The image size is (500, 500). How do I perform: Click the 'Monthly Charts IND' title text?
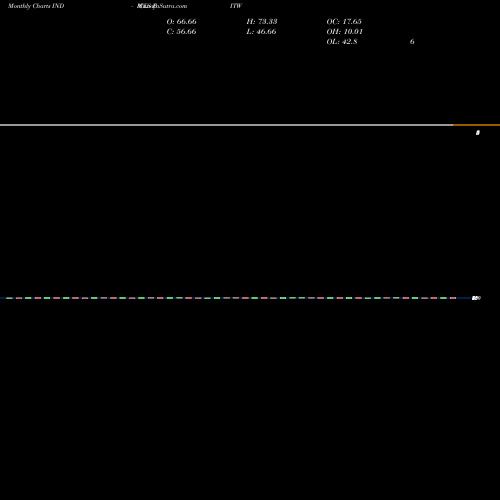point(36,6)
